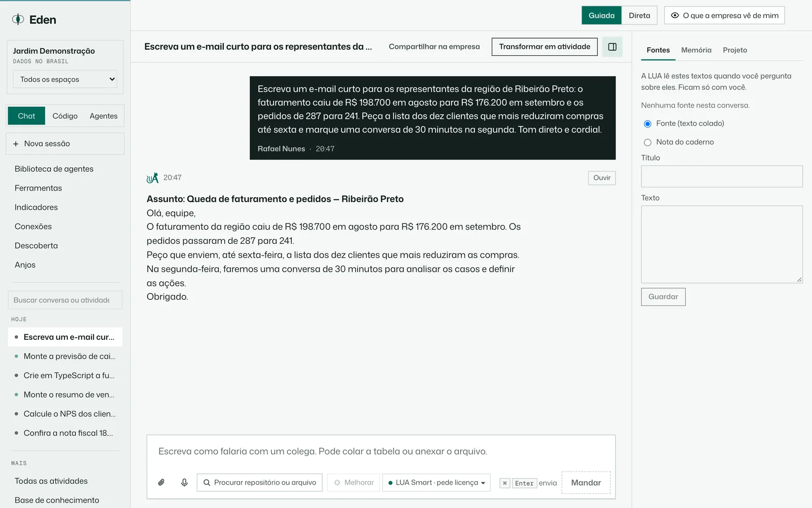This screenshot has height=508, width=812.
Task: Select the Nota do caderno radio option
Action: point(648,142)
